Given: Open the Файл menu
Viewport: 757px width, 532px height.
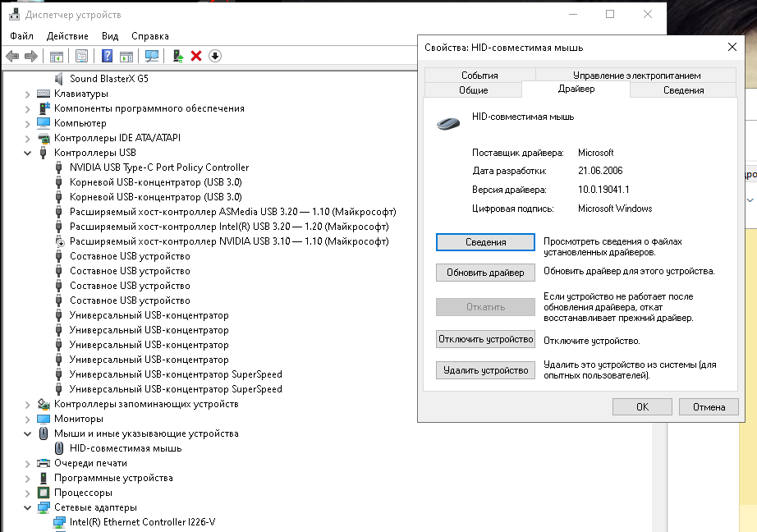Looking at the screenshot, I should [x=21, y=36].
